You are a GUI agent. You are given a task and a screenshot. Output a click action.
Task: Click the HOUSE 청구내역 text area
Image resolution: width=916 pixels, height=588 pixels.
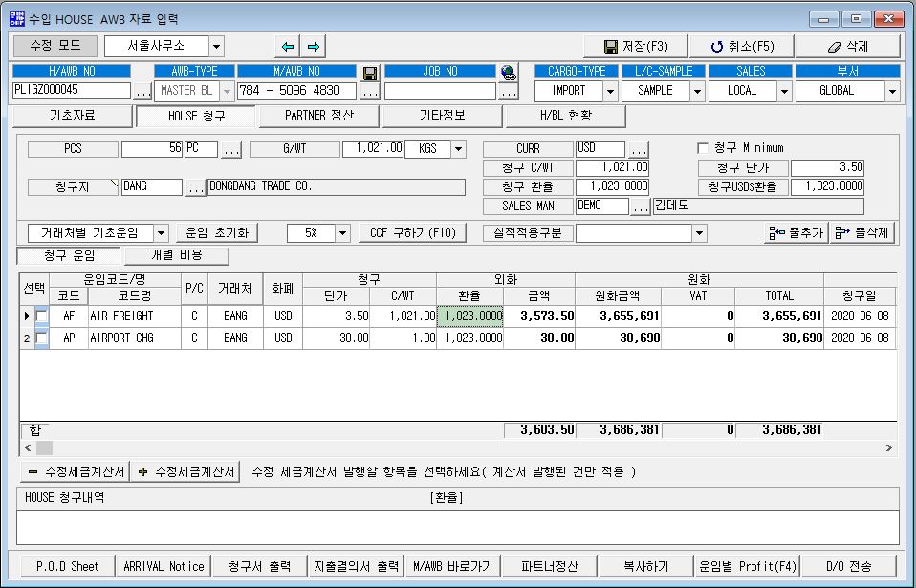coord(458,527)
